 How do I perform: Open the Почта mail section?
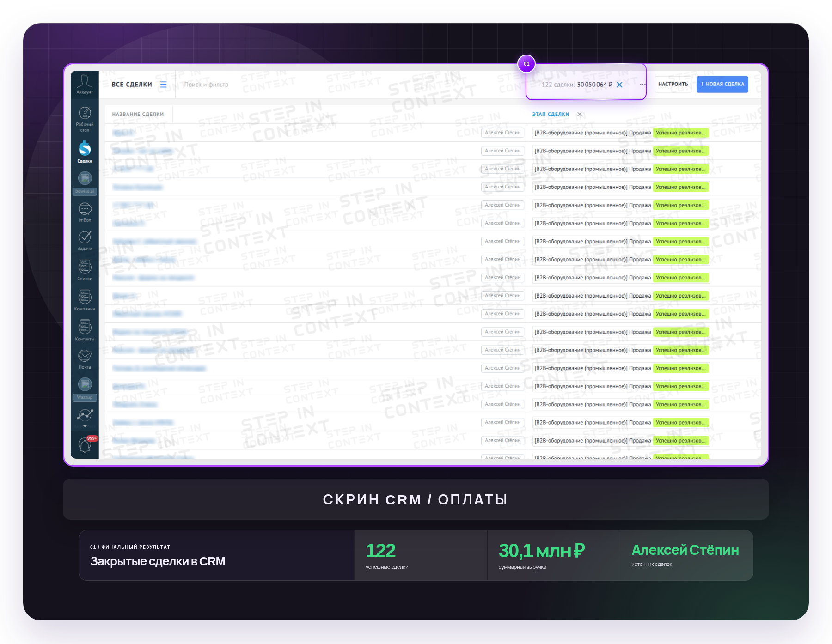(x=85, y=359)
